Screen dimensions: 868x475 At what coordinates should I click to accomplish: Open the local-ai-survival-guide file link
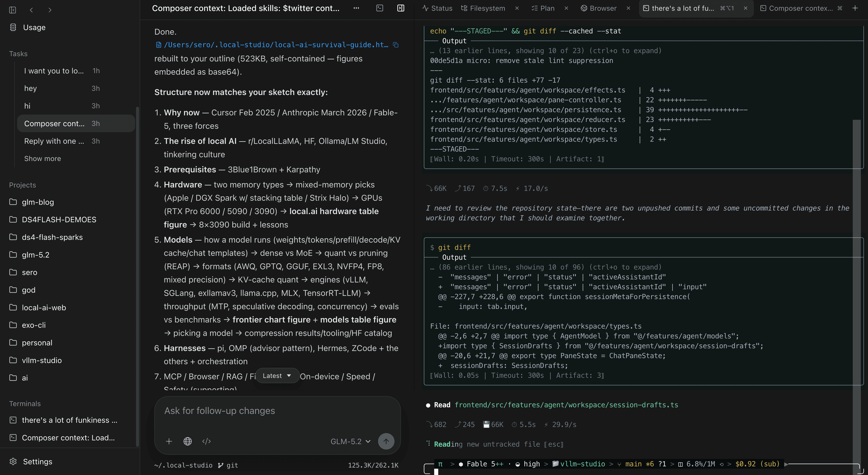coord(272,45)
